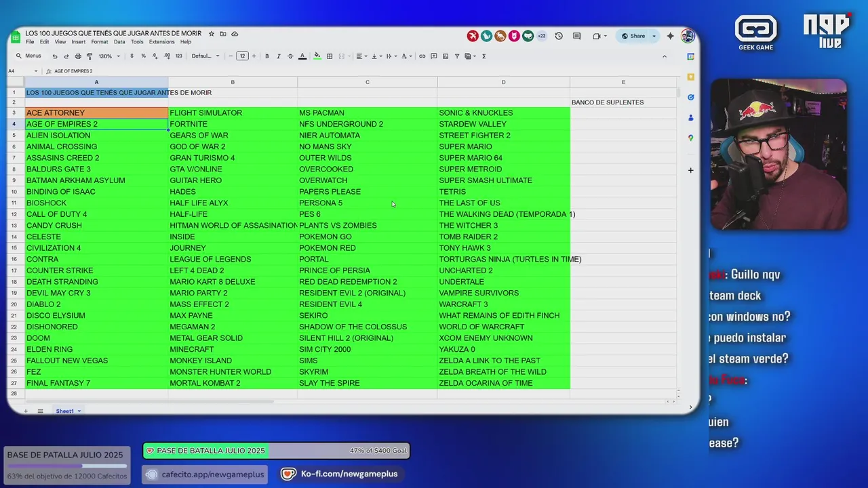Screen dimensions: 868x488
Task: Click the Insert link icon
Action: pos(422,56)
